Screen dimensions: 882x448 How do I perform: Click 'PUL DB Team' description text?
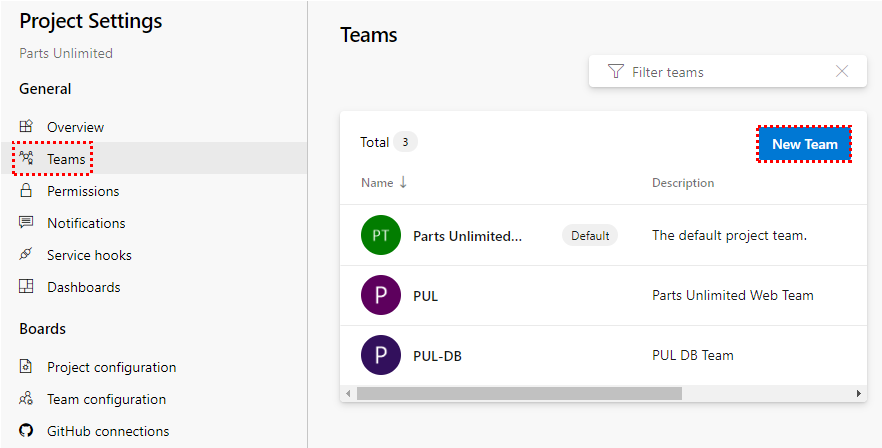[692, 355]
